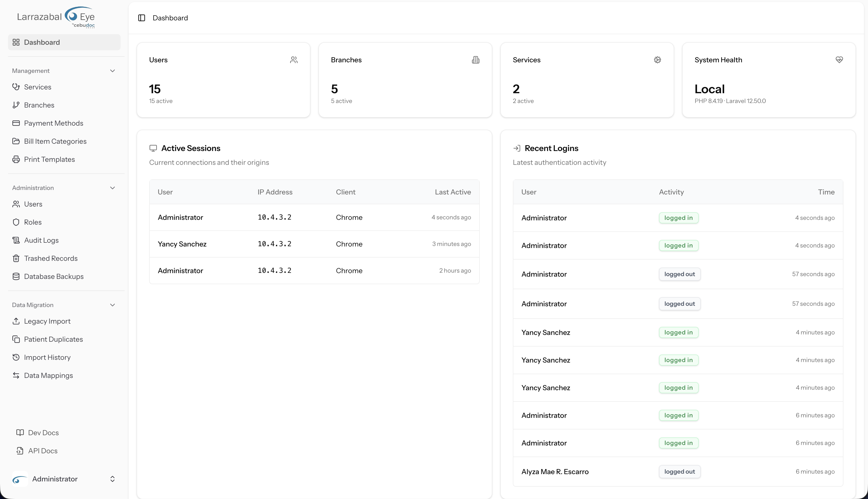Click Alyza Mae R. Escarro in Recent Logins
This screenshot has width=868, height=499.
(555, 472)
